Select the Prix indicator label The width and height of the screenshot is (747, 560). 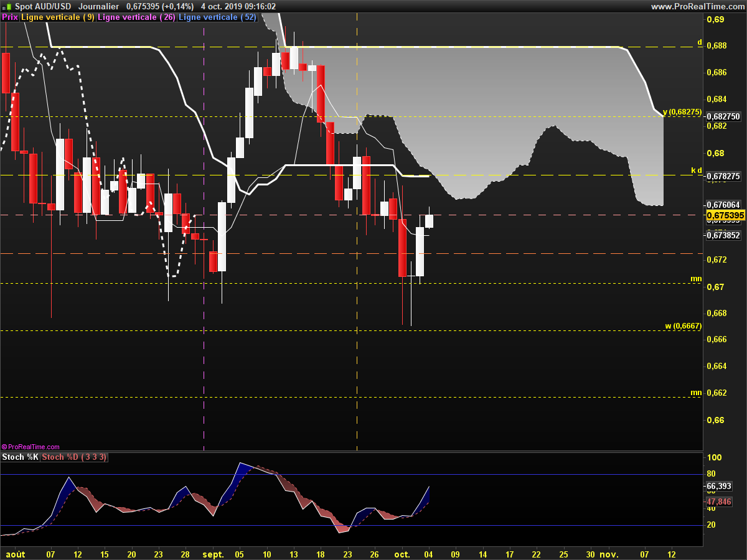pos(10,17)
